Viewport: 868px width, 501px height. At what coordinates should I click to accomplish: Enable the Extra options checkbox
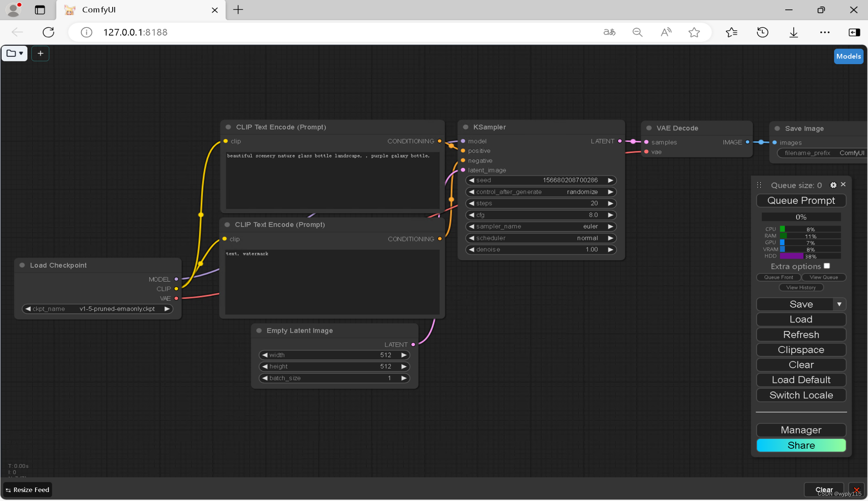coord(827,266)
